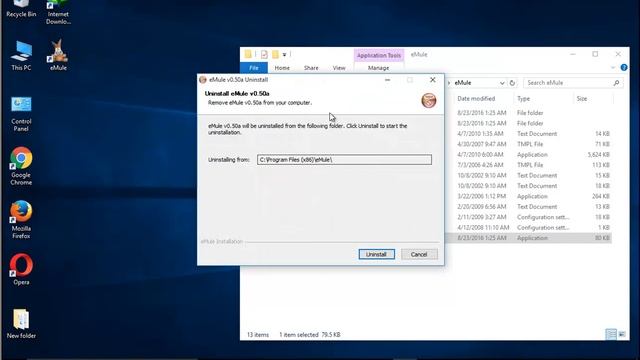Open the View ribbon tab
This screenshot has height=360, width=640.
[339, 68]
